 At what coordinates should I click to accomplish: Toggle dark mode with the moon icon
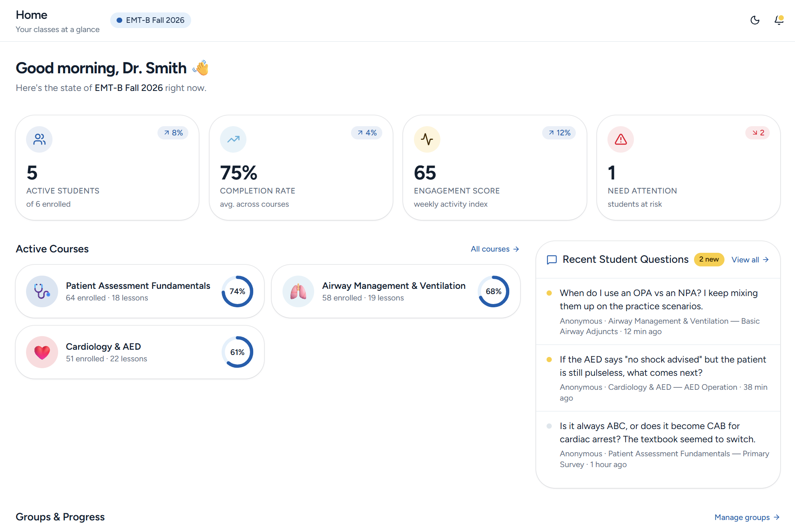[x=755, y=20]
